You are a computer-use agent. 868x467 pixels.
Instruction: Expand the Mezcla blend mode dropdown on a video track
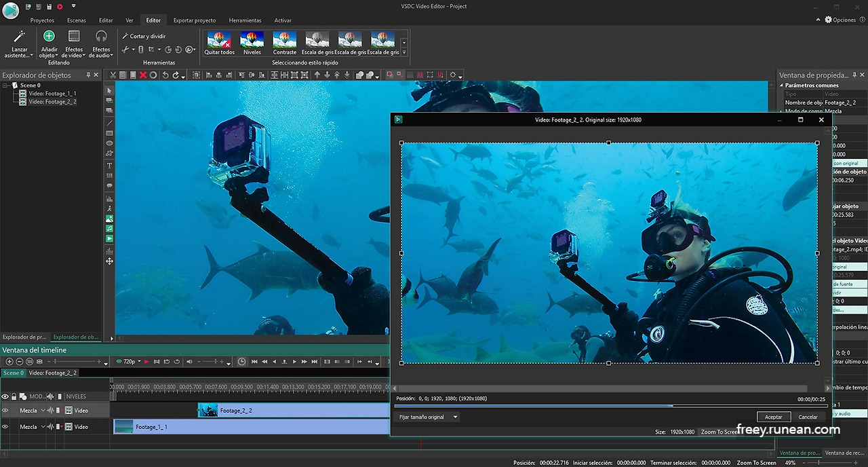(x=43, y=411)
